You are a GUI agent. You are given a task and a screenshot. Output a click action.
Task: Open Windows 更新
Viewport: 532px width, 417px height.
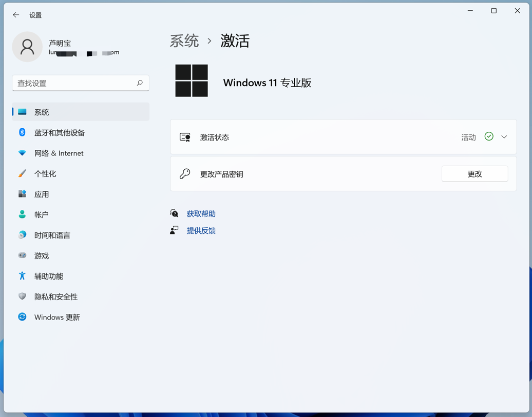(56, 317)
